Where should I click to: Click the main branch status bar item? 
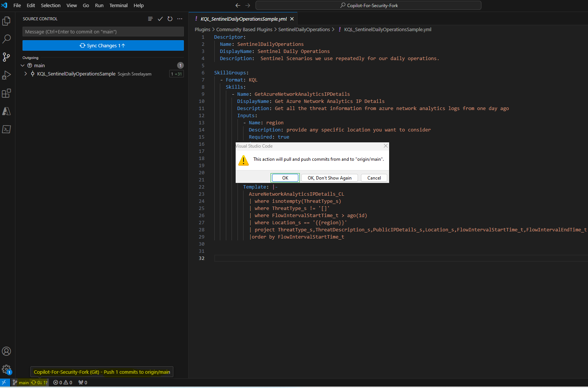pyautogui.click(x=21, y=383)
